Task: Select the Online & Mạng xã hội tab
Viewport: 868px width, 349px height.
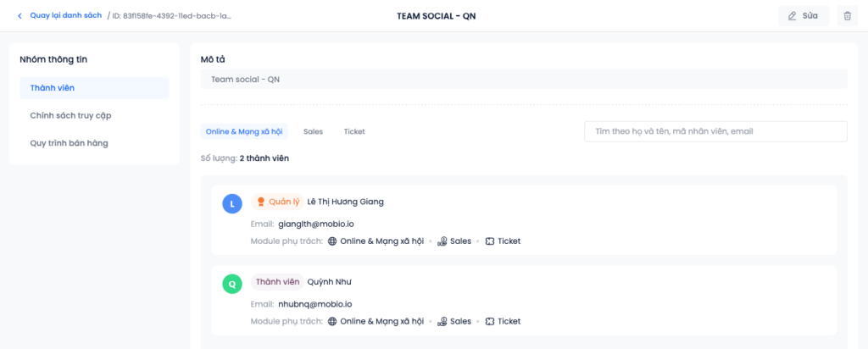Action: [x=244, y=131]
